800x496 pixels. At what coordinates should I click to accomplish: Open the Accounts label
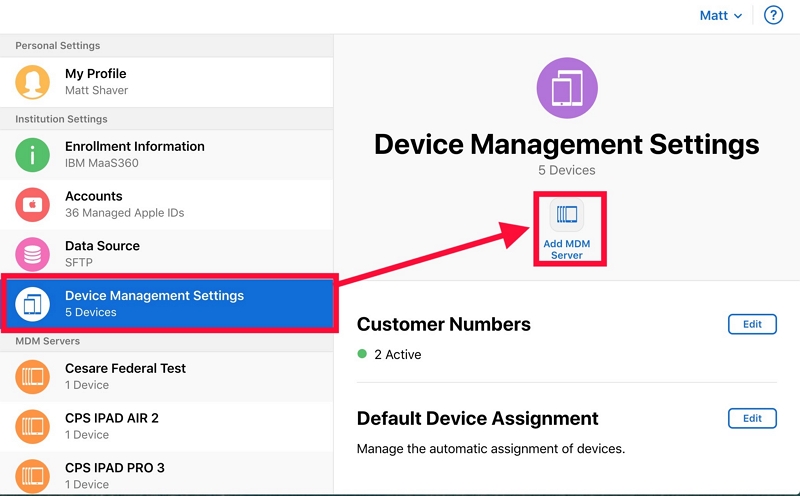[x=93, y=196]
